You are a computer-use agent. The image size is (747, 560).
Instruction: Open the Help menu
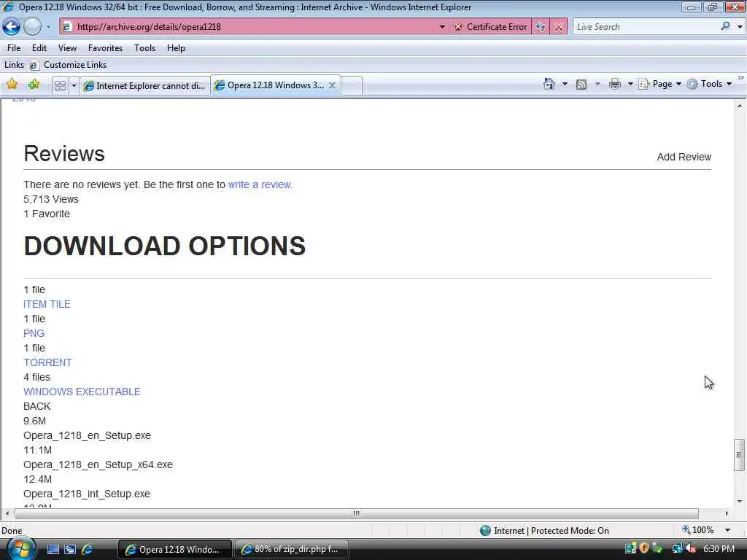tap(176, 48)
